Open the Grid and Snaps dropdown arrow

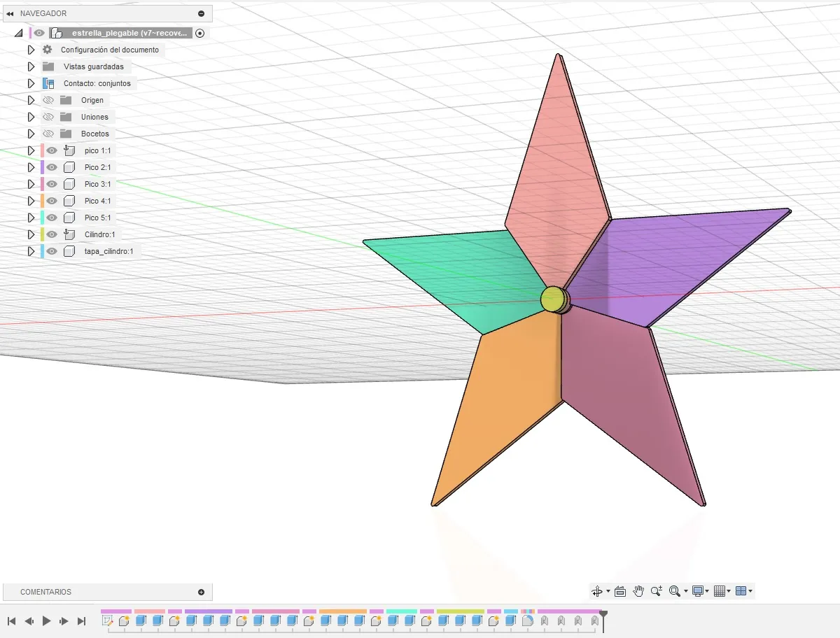(729, 591)
